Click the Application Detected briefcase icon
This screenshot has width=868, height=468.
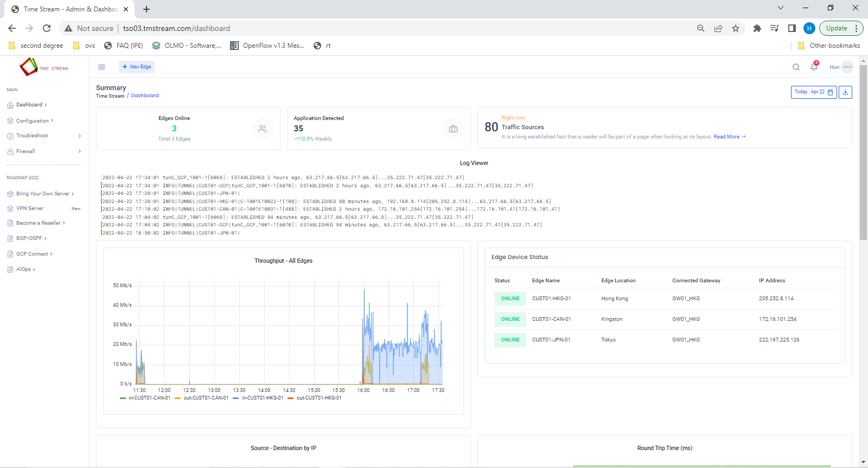pyautogui.click(x=453, y=129)
